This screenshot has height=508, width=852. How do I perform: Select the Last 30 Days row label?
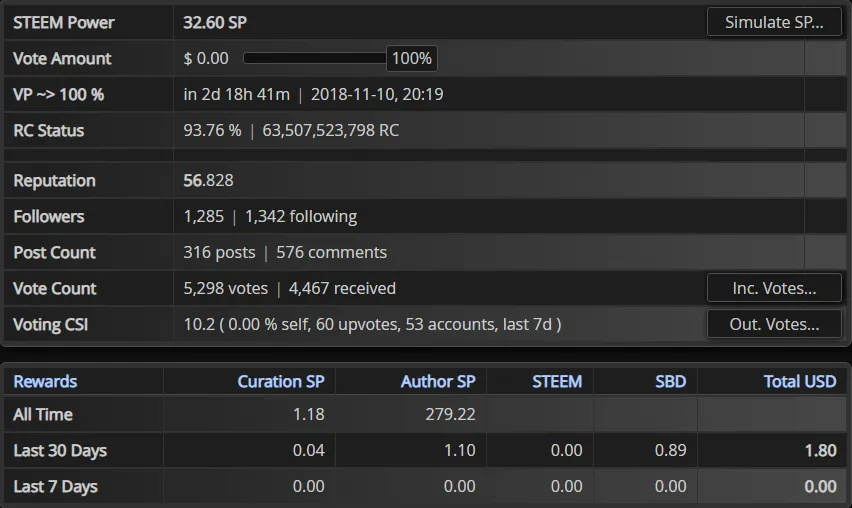coord(60,450)
